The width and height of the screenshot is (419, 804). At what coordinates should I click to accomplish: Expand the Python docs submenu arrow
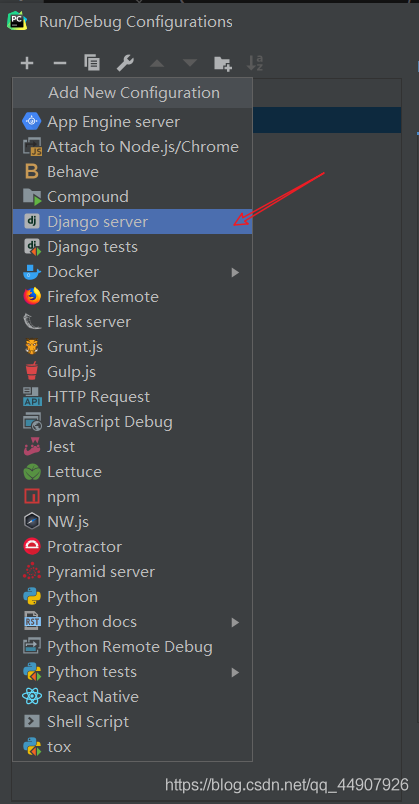tap(235, 622)
